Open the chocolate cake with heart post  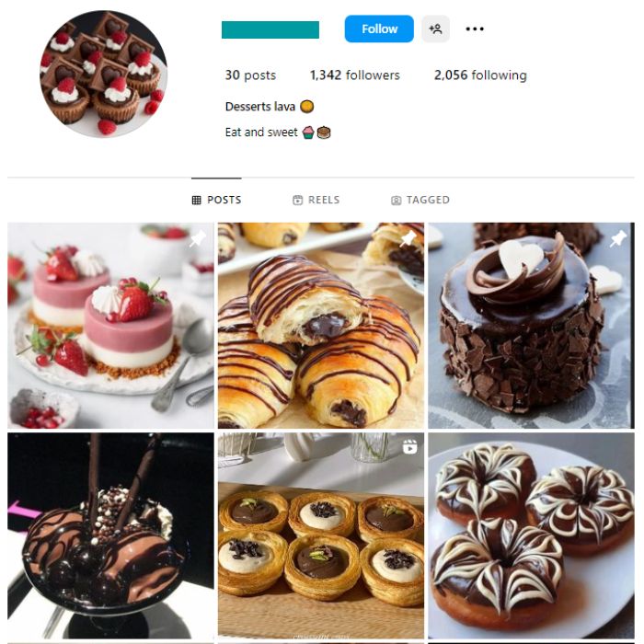(531, 326)
